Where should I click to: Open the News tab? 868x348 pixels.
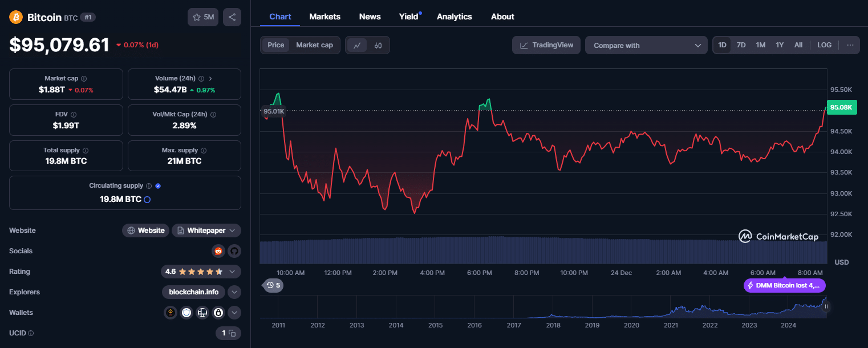[370, 17]
